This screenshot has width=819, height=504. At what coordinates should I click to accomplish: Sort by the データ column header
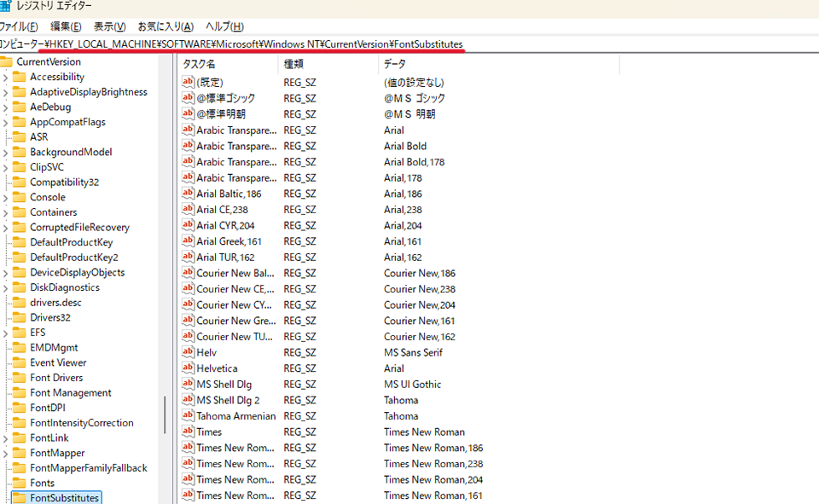pos(499,64)
